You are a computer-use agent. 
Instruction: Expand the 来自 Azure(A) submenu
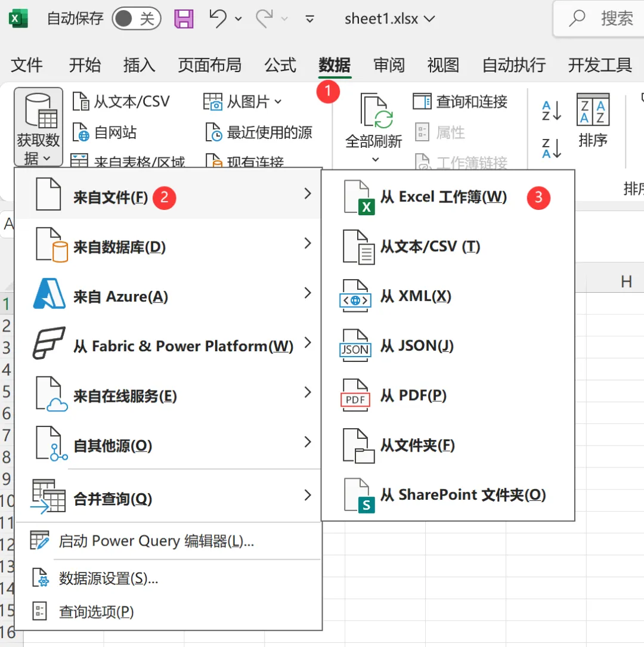pos(168,293)
